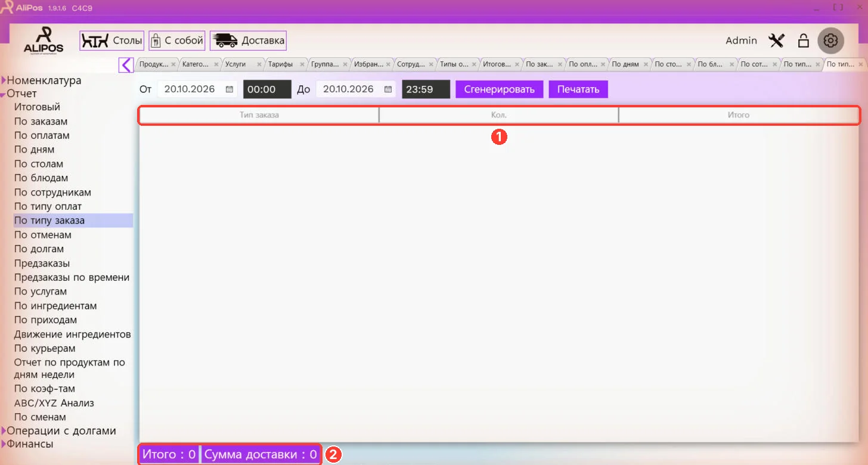Click the Сгенерировать button
The width and height of the screenshot is (868, 465).
click(500, 89)
